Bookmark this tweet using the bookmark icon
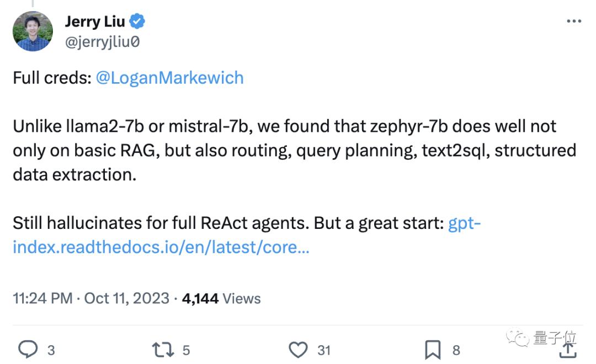 (432, 349)
